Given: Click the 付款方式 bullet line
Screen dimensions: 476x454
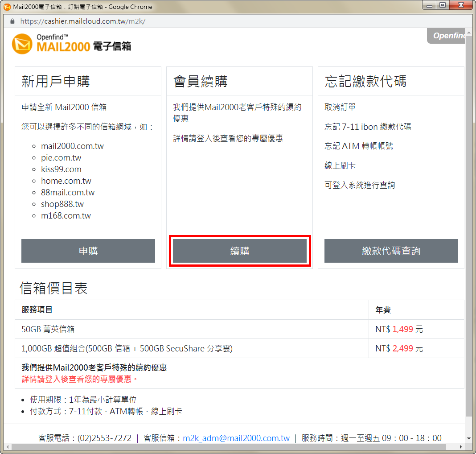Looking at the screenshot, I should (106, 411).
